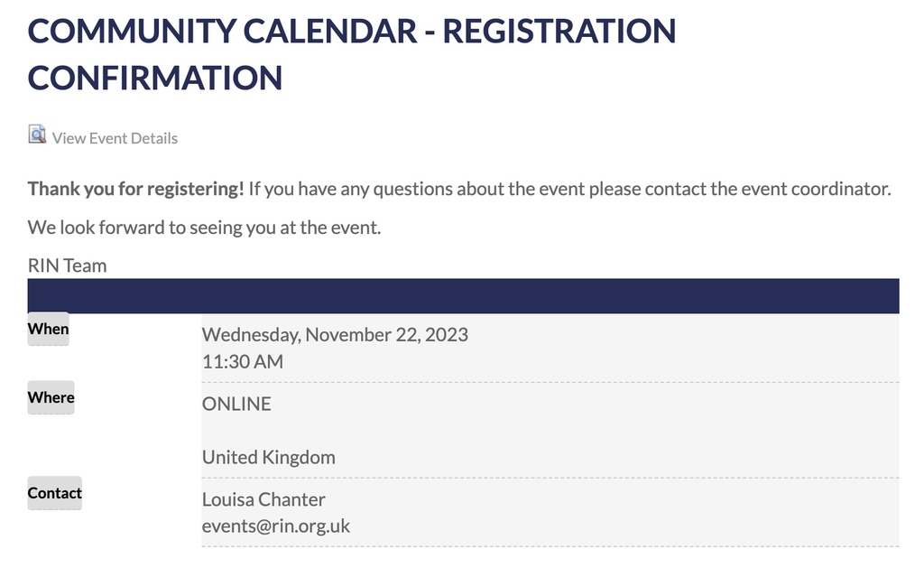
Task: Click the Where label
Action: click(x=51, y=397)
